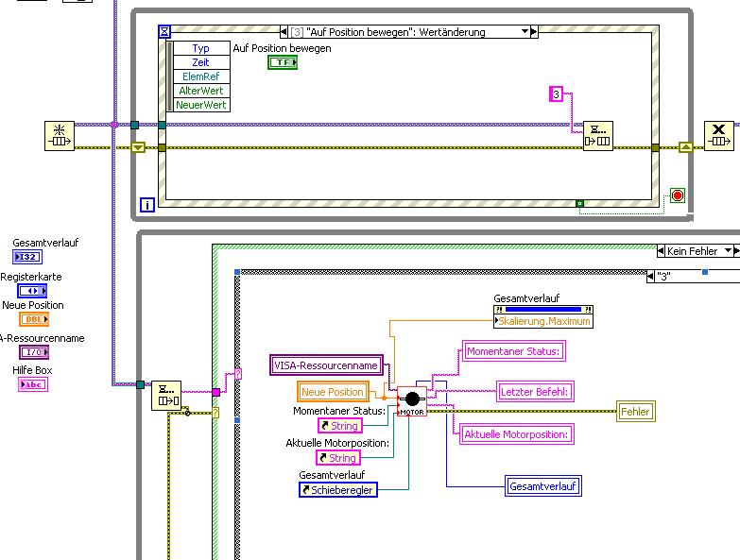Click the Gesamtverlauf property node slider header
Screen dimensions: 740x560
(x=543, y=310)
